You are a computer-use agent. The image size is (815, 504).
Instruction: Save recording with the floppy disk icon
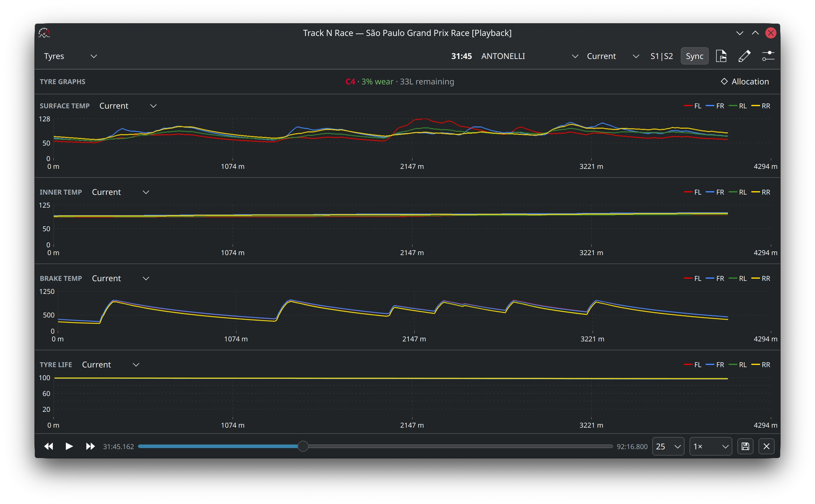point(745,446)
